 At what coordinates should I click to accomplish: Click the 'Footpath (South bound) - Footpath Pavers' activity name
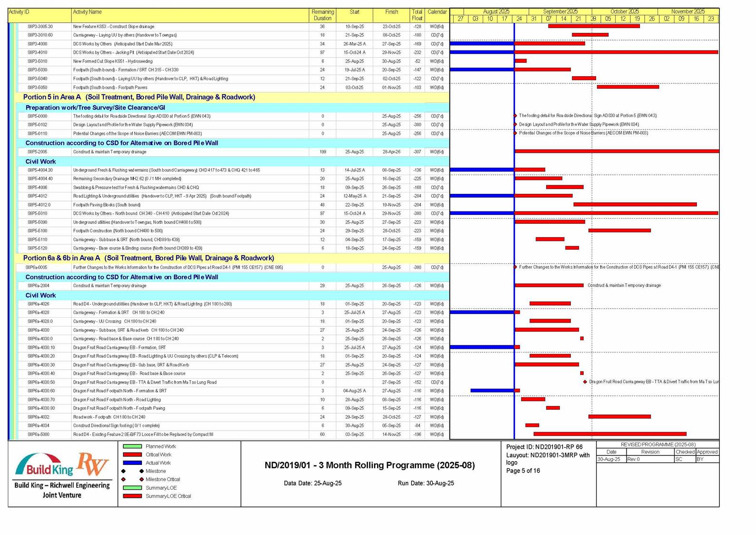[x=110, y=88]
